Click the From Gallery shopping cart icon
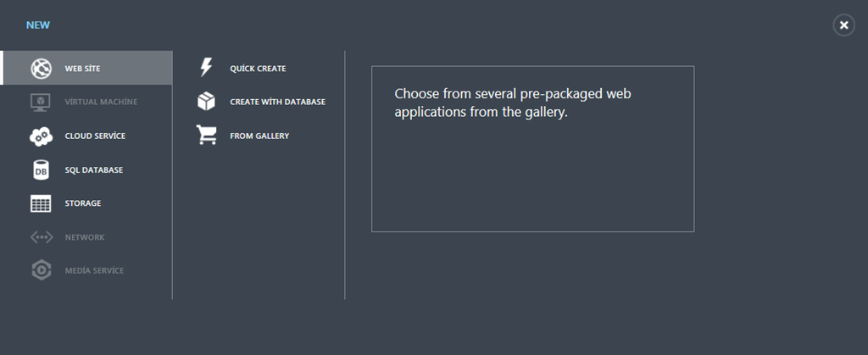 click(207, 135)
